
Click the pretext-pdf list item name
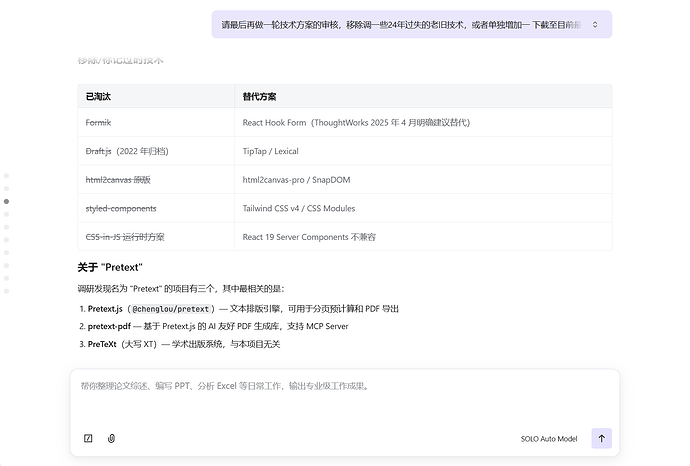pos(109,326)
